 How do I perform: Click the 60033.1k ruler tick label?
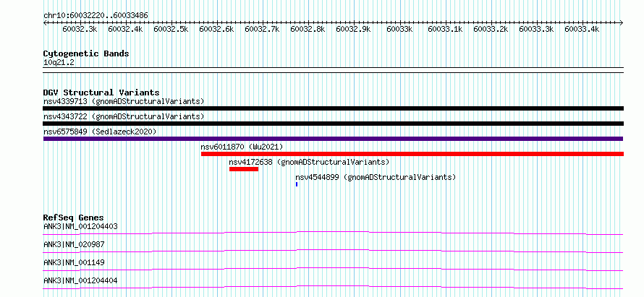tap(445, 29)
